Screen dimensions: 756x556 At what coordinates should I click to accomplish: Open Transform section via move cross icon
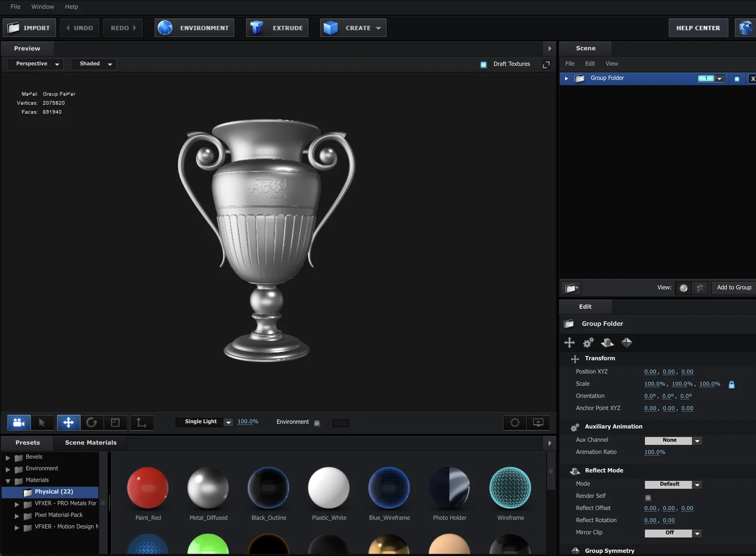(570, 342)
